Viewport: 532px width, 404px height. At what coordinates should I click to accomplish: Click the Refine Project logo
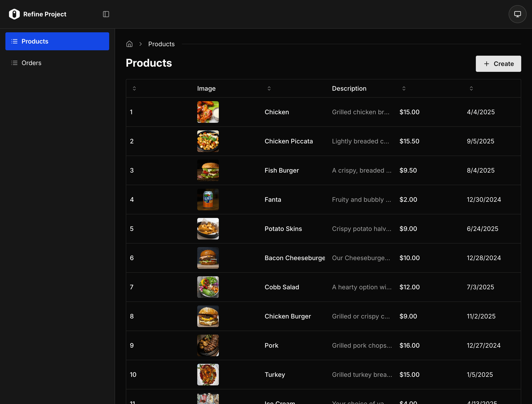(x=14, y=14)
